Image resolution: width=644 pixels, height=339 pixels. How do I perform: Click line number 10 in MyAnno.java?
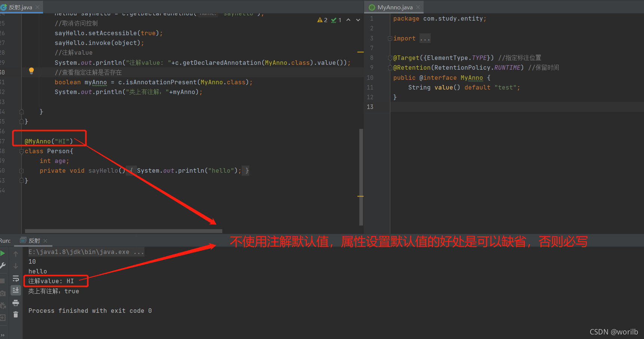(370, 78)
